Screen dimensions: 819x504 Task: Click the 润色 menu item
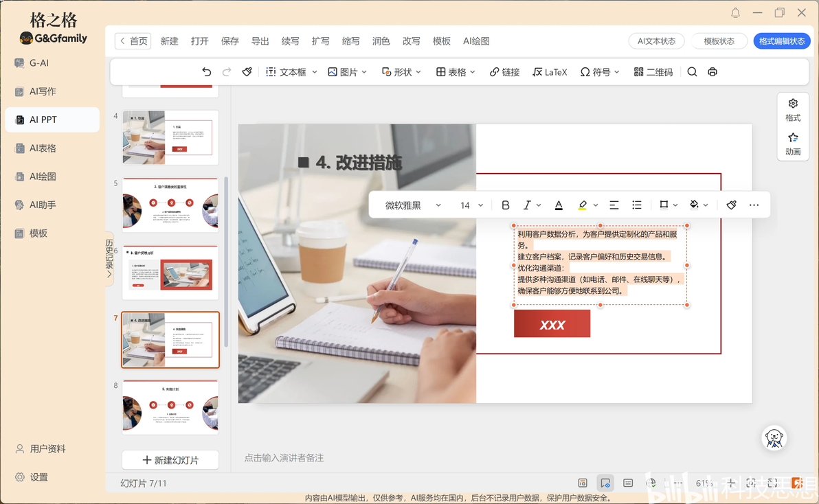coord(381,41)
